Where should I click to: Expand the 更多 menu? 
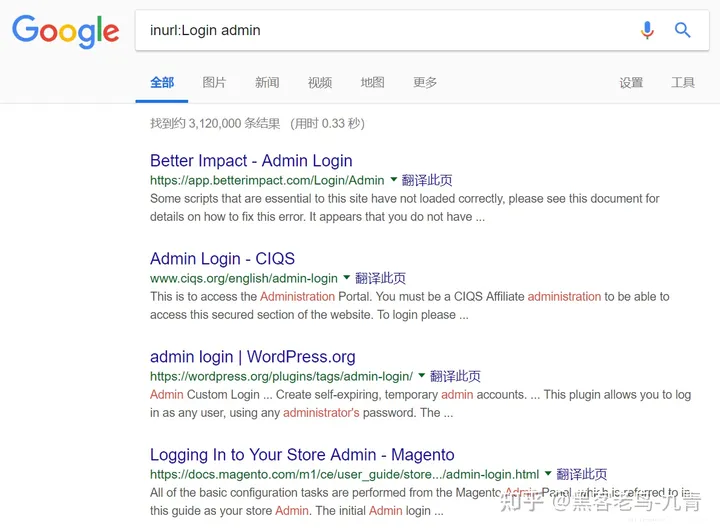pos(425,83)
